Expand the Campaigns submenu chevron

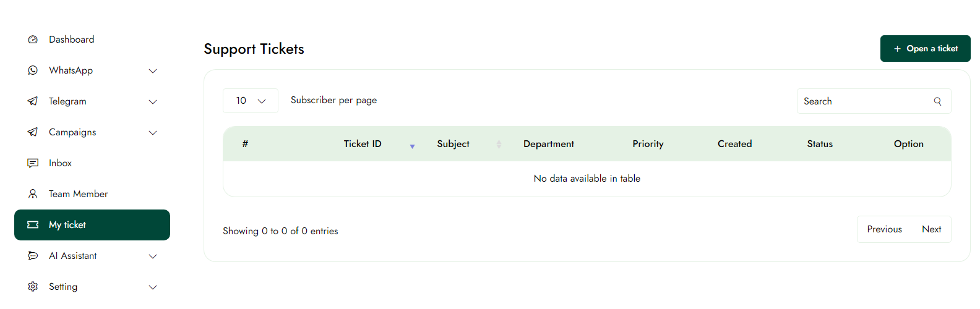[153, 133]
